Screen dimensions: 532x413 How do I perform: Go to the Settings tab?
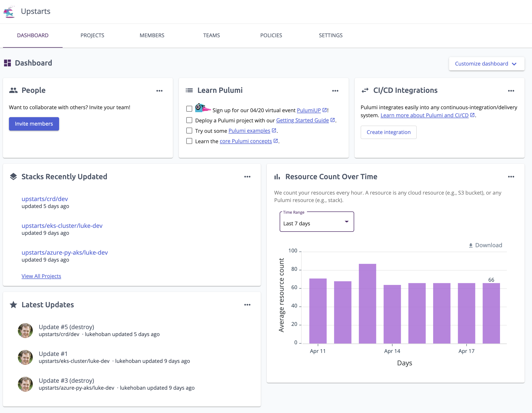tap(331, 35)
